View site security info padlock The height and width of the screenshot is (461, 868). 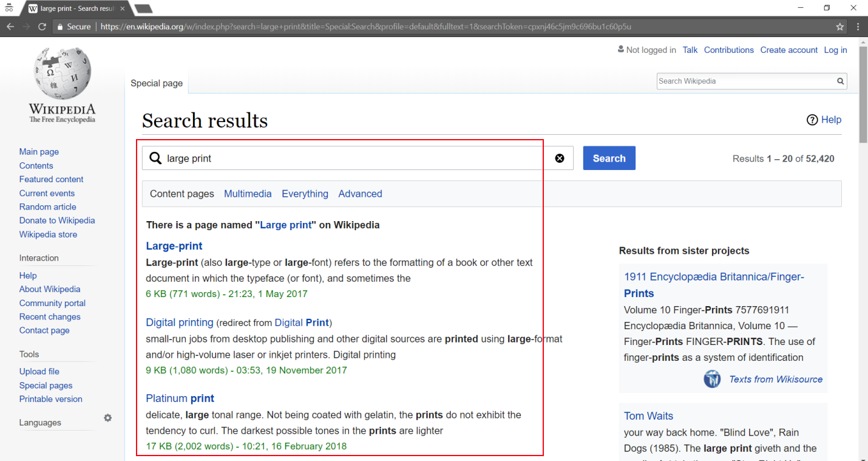pos(59,27)
